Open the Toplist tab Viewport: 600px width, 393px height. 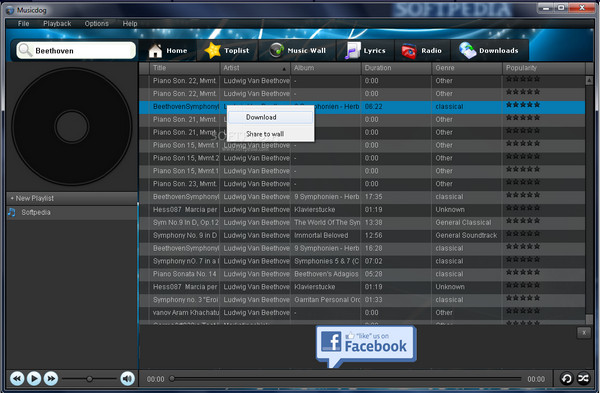[x=227, y=51]
